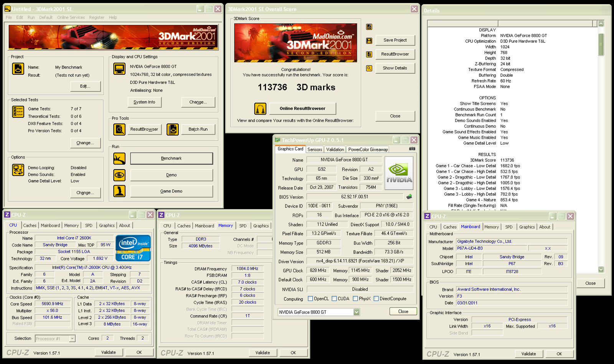The width and height of the screenshot is (614, 364).
Task: Click the floppy disk icon next to Save Project
Action: tap(369, 41)
